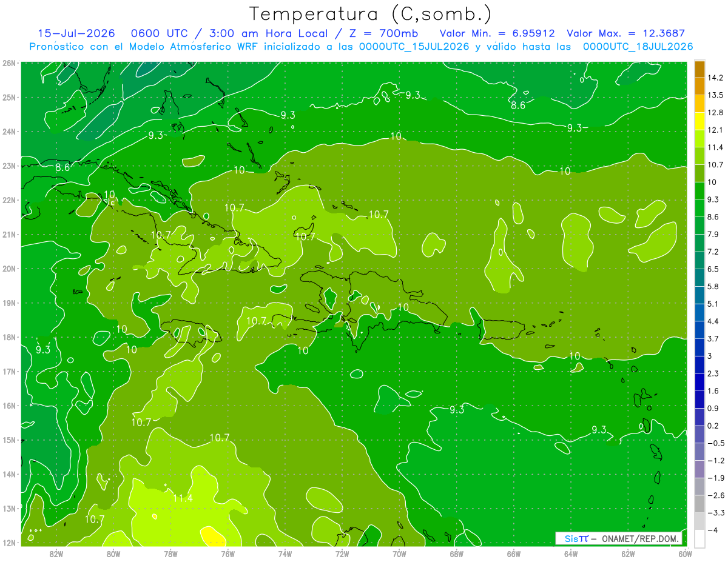Click the 12.8 color bar label
The height and width of the screenshot is (562, 728).
pyautogui.click(x=716, y=112)
